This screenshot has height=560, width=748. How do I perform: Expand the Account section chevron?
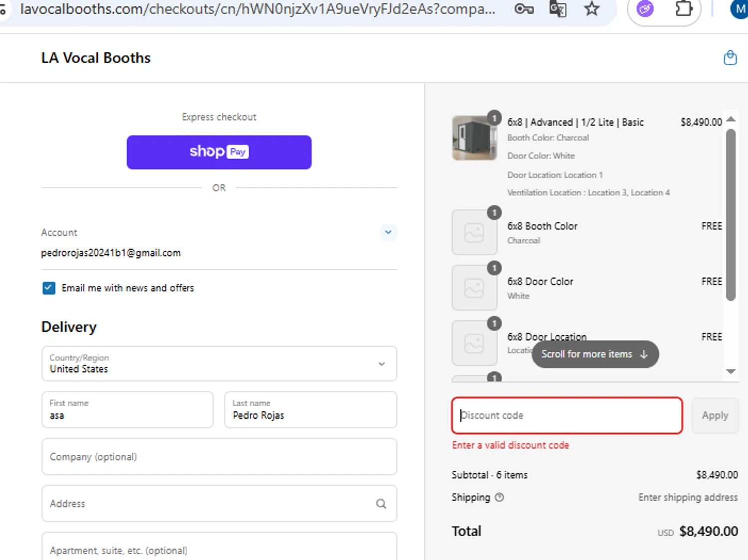pos(388,232)
